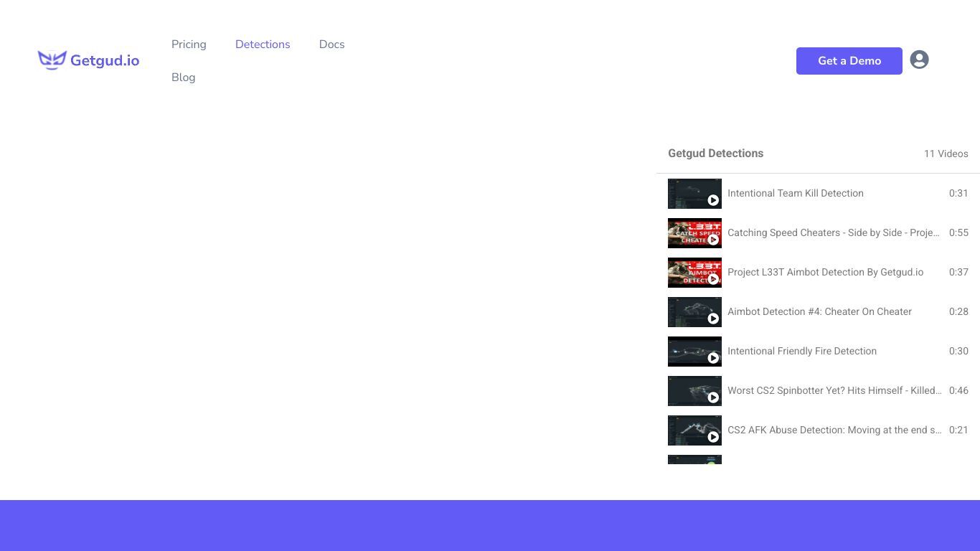
Task: Play the Intentional Team Kill Detection thumbnail
Action: pos(694,194)
